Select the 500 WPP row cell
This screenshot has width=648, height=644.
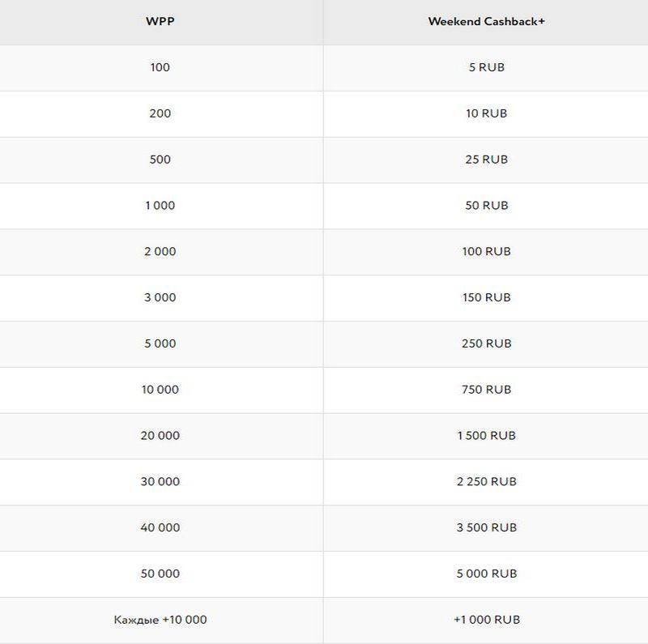tap(160, 159)
